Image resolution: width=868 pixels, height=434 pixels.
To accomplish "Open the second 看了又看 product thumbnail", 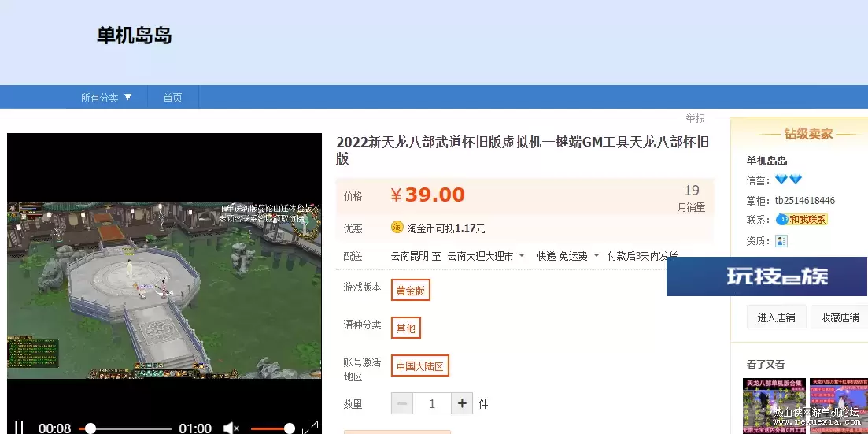I will point(839,406).
